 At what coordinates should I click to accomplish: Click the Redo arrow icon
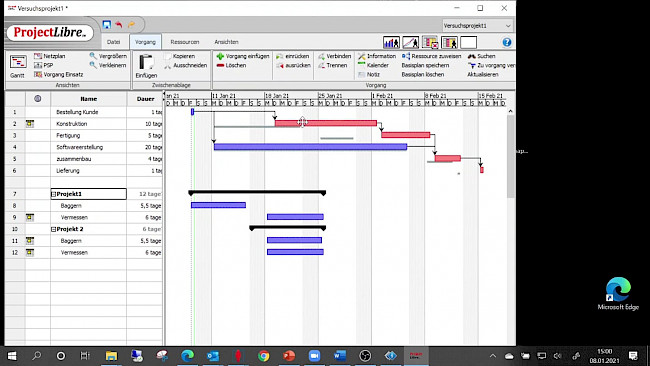coord(131,24)
